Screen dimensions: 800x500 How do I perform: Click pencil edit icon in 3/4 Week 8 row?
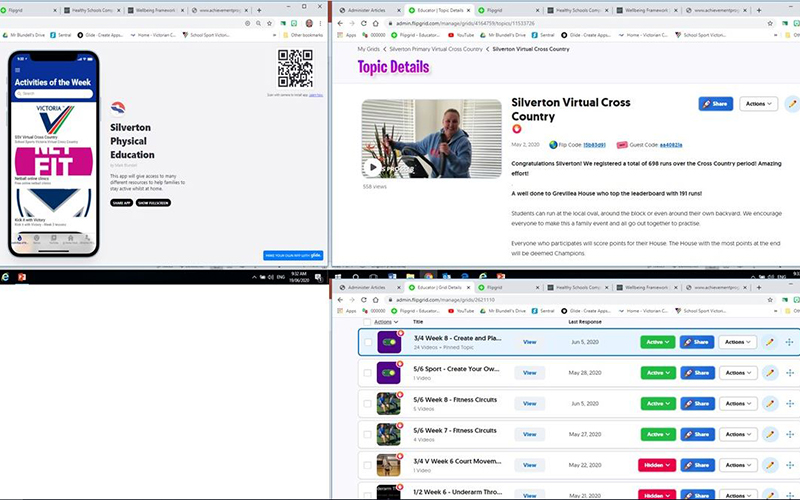(769, 342)
